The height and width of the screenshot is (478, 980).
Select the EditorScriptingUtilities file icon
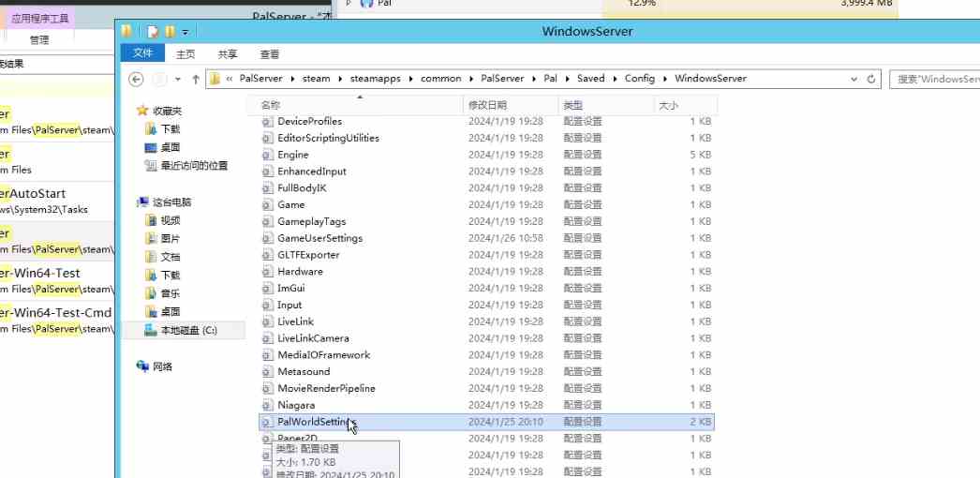tap(268, 138)
